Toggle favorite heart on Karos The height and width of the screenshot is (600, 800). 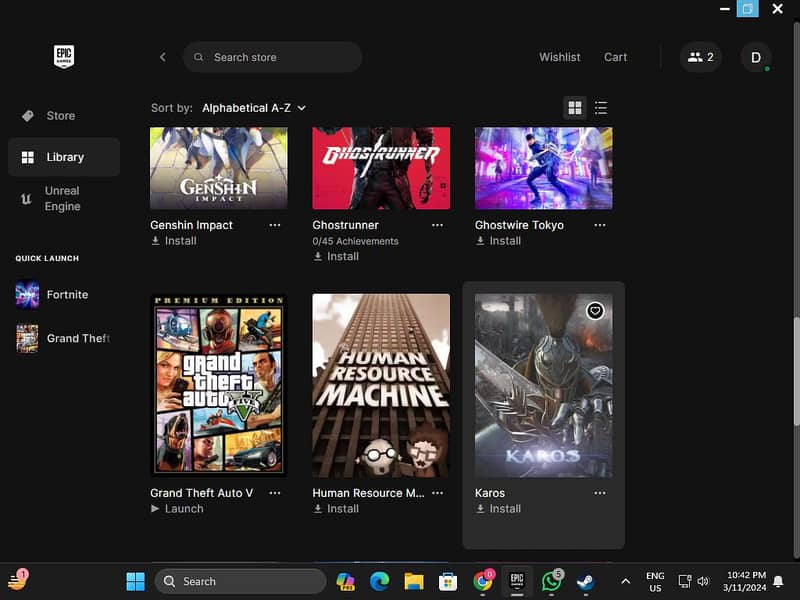(595, 311)
